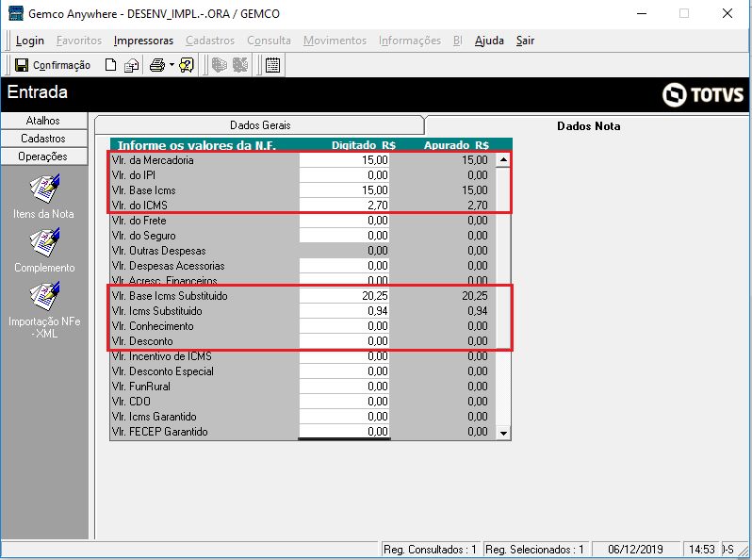The image size is (752, 560).
Task: Click Vlr. Icms Substituido digitado field
Action: (x=344, y=311)
